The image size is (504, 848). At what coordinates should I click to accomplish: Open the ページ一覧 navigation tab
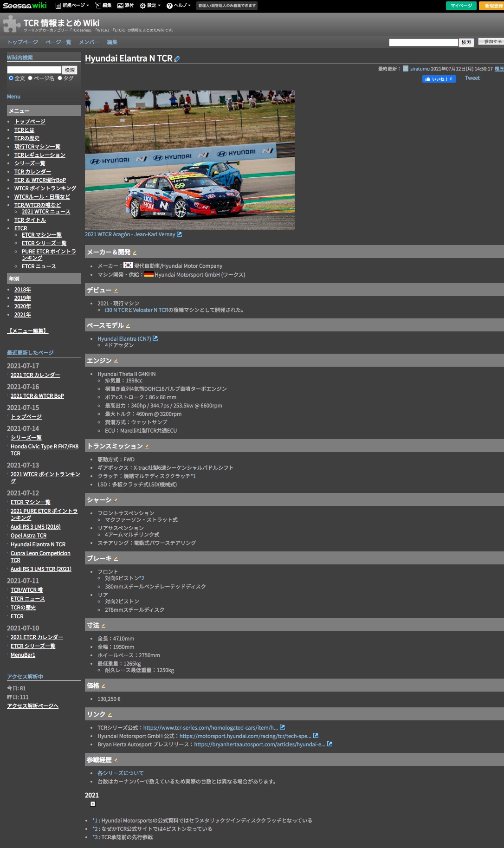[x=58, y=42]
